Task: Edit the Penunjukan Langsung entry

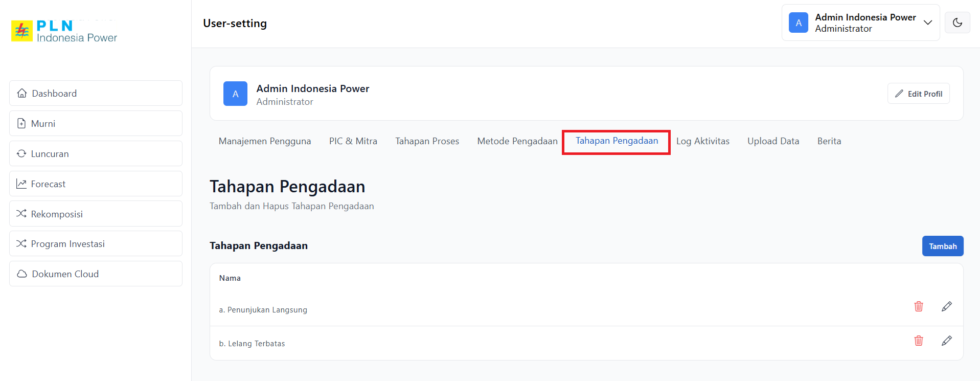Action: tap(946, 306)
